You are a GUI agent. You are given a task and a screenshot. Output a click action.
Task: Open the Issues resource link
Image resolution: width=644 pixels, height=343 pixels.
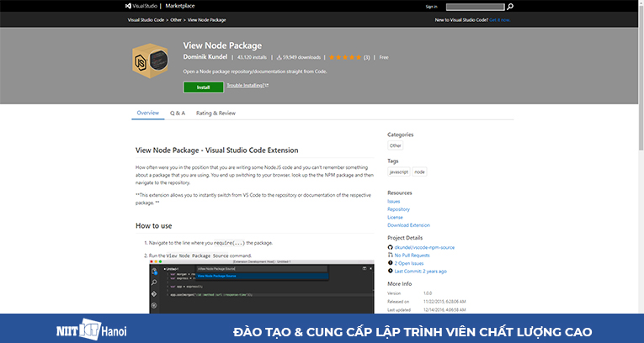393,202
